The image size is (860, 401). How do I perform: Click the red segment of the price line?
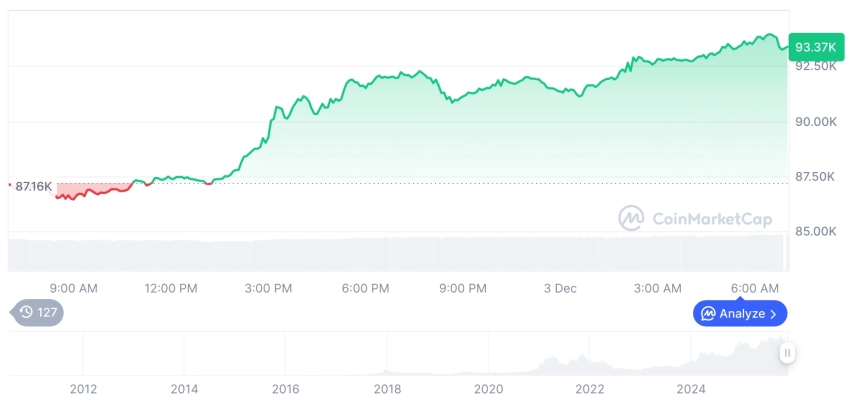click(90, 192)
